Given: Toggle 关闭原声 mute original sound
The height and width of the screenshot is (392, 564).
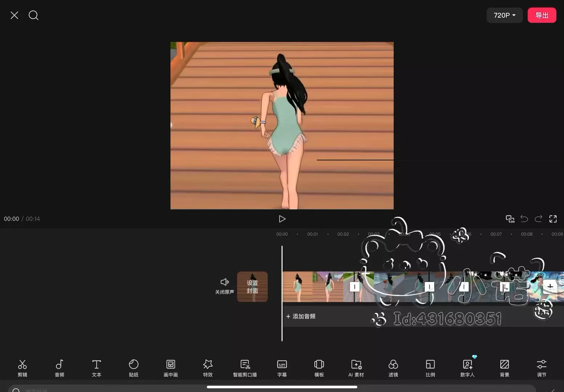Looking at the screenshot, I should (x=224, y=286).
